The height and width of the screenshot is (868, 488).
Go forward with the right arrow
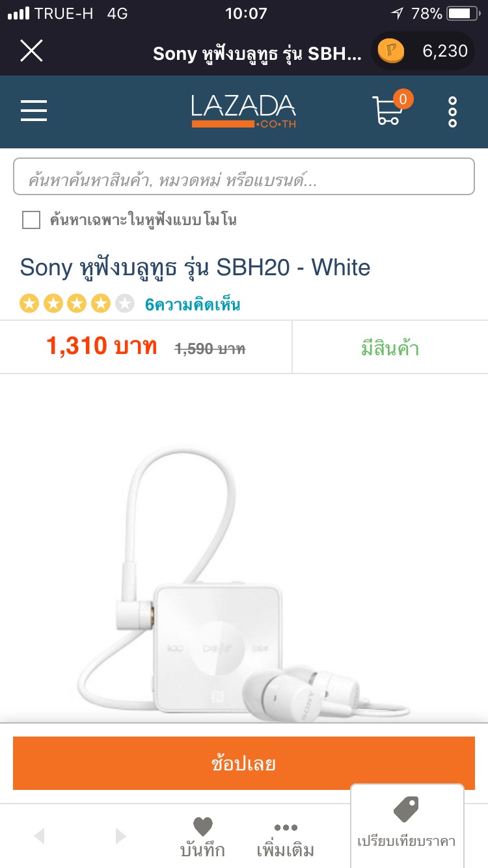click(120, 836)
